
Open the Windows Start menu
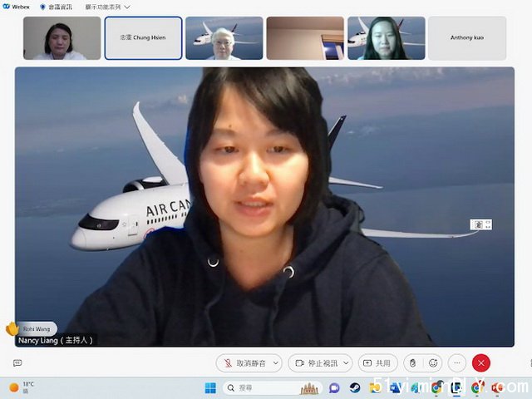(x=210, y=388)
